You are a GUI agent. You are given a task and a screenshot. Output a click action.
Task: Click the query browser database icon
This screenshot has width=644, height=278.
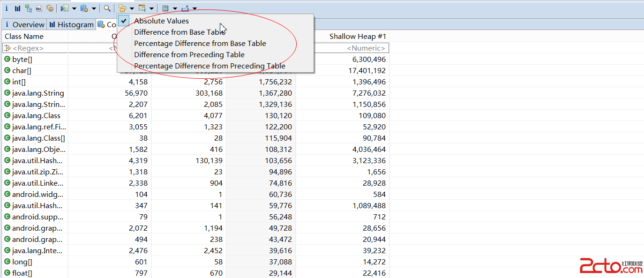point(84,8)
